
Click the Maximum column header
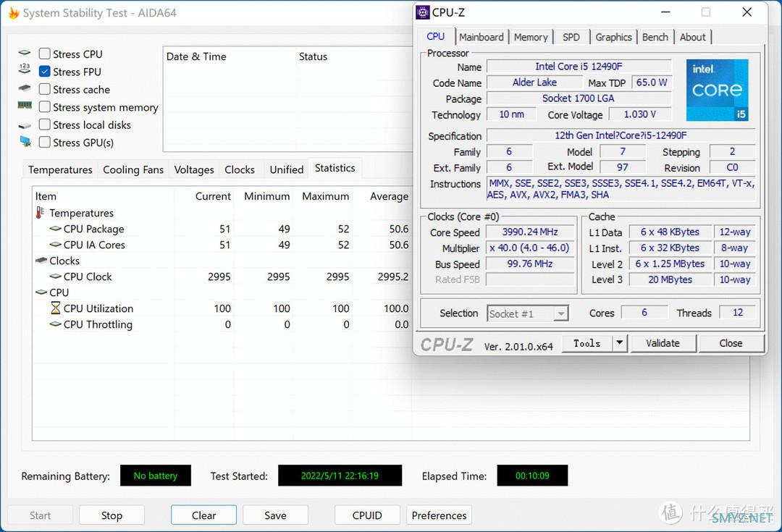coord(323,196)
